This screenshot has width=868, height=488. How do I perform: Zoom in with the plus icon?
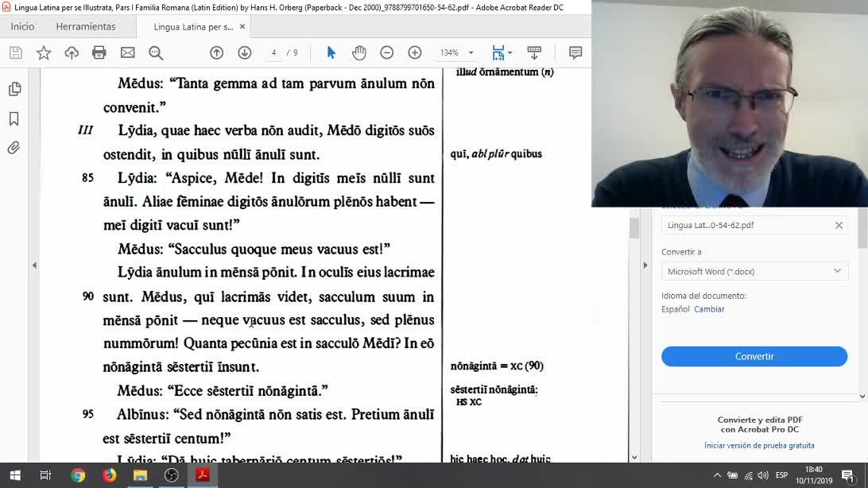[x=415, y=52]
